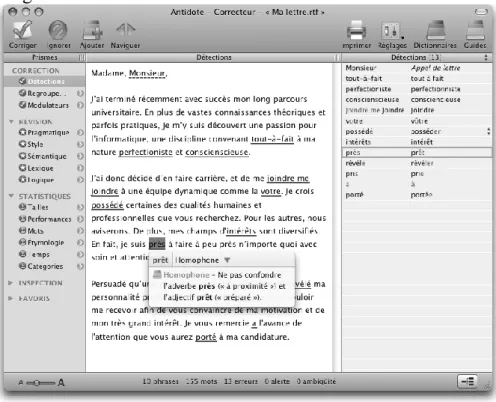Select the Pragmatique revision prism
The height and width of the screenshot is (402, 496).
(44, 133)
